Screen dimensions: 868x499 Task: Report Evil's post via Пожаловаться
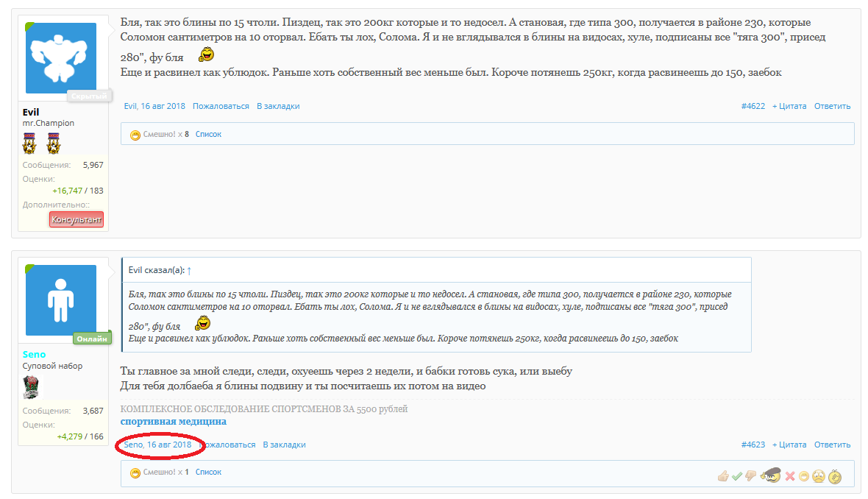(x=221, y=106)
